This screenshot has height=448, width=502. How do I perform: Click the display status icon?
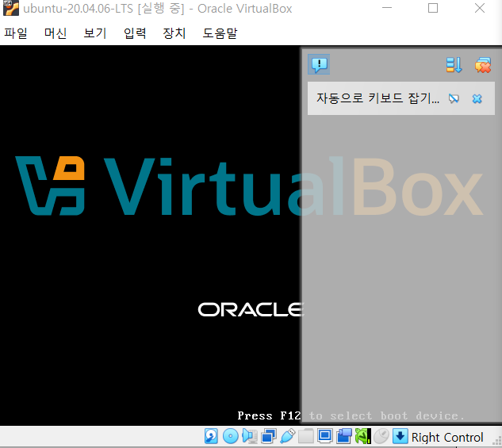tap(325, 436)
